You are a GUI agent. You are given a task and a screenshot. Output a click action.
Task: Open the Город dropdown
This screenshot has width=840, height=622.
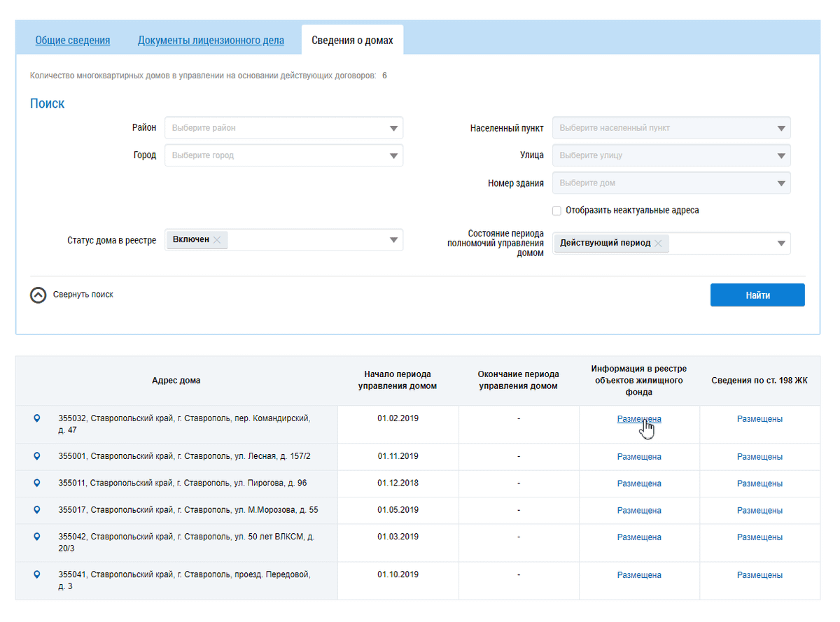[284, 155]
